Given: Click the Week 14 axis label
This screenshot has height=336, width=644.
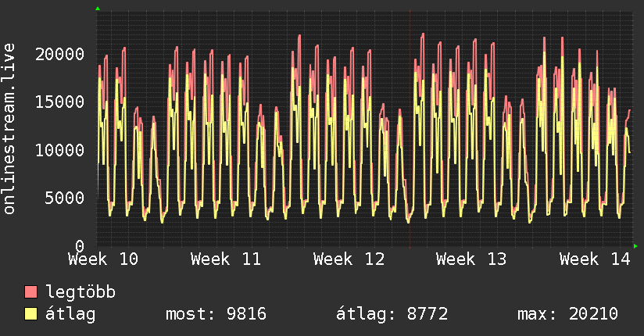Looking at the screenshot, I should tap(595, 259).
